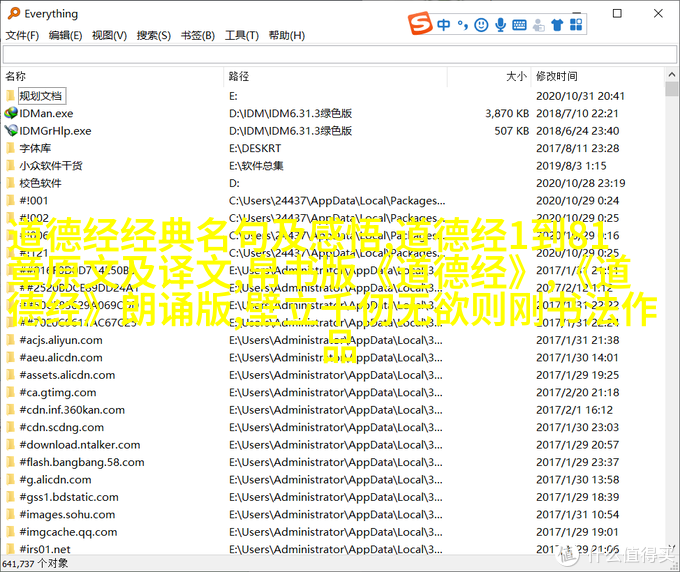Click folder icon of #g.alicdn.com
The width and height of the screenshot is (680, 572).
[11, 479]
